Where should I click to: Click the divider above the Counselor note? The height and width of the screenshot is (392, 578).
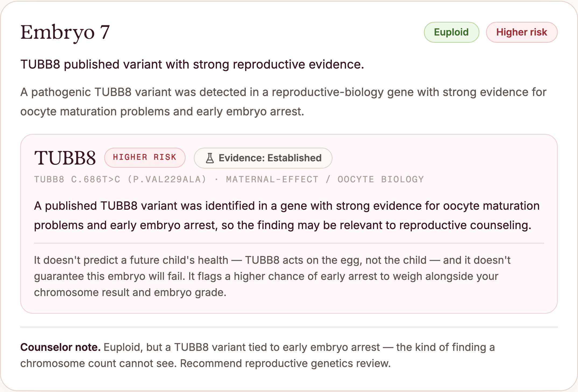click(x=289, y=327)
